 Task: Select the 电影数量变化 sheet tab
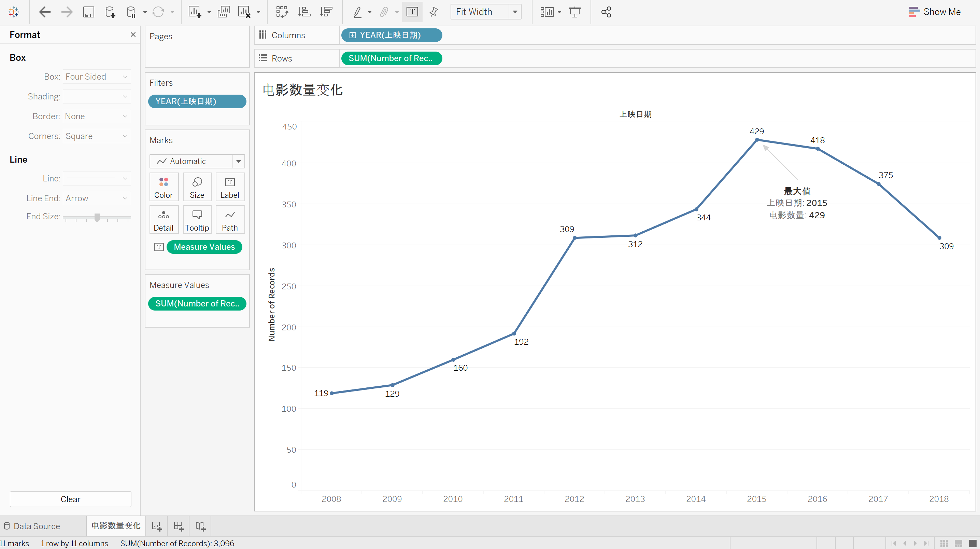pos(116,526)
